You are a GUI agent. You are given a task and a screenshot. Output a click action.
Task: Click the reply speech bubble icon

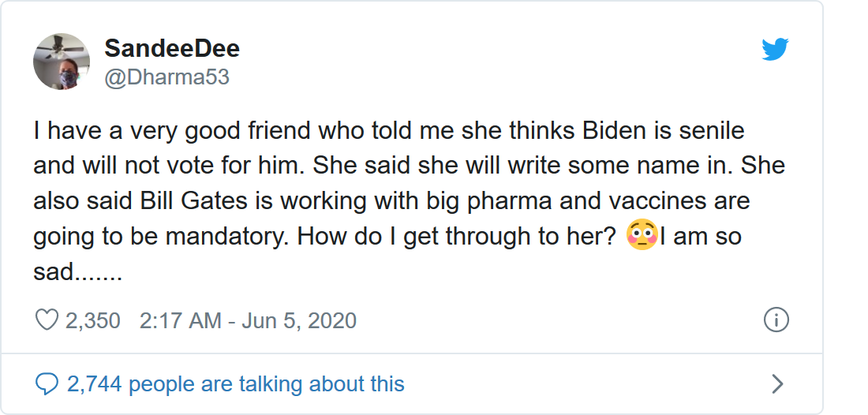coord(47,384)
